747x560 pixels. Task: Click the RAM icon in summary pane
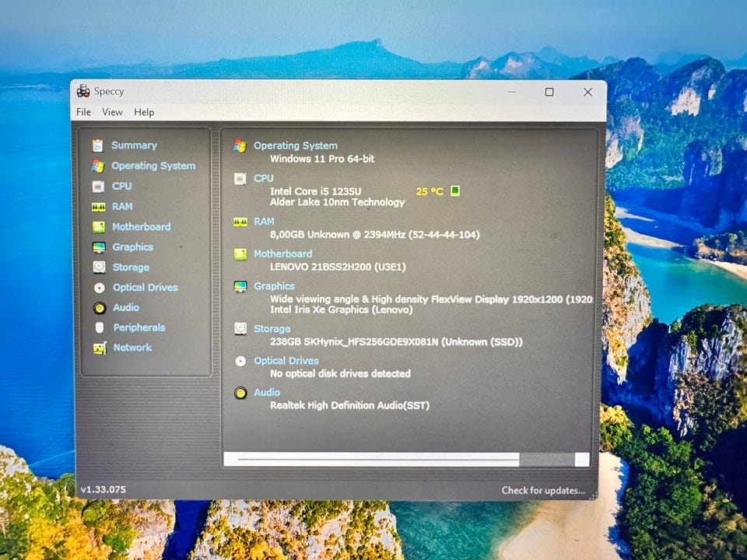240,222
